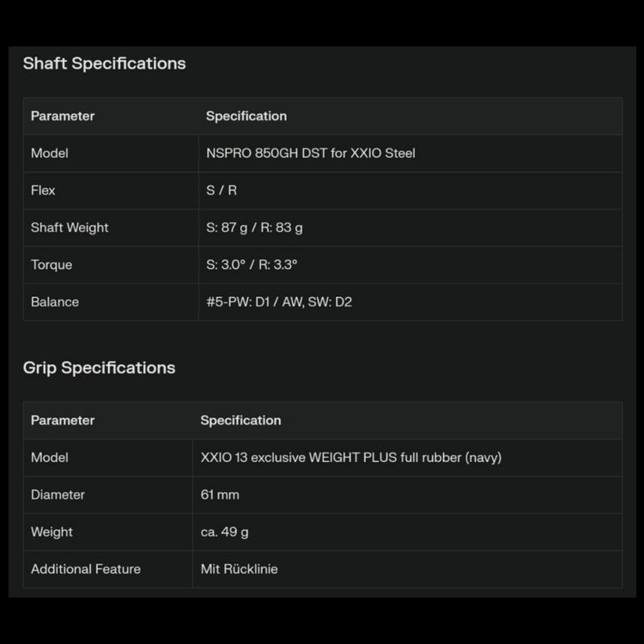Click the Shaft Specifications heading
This screenshot has height=644, width=644.
104,64
